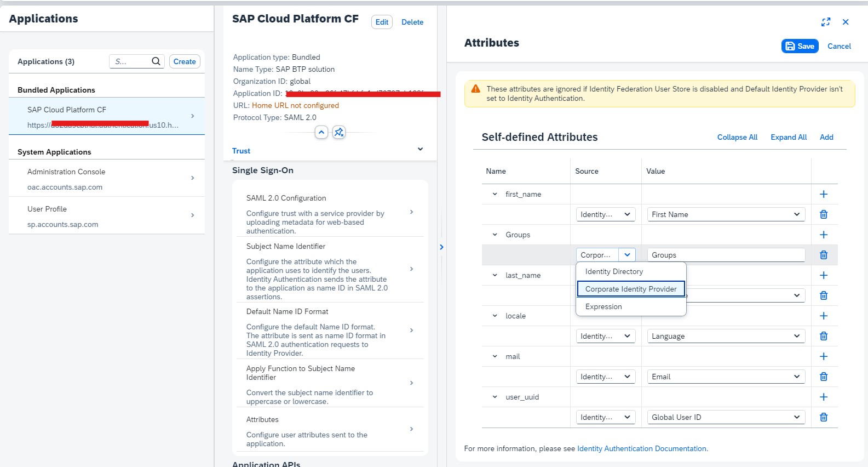Save the attribute changes
868x467 pixels.
tap(800, 46)
